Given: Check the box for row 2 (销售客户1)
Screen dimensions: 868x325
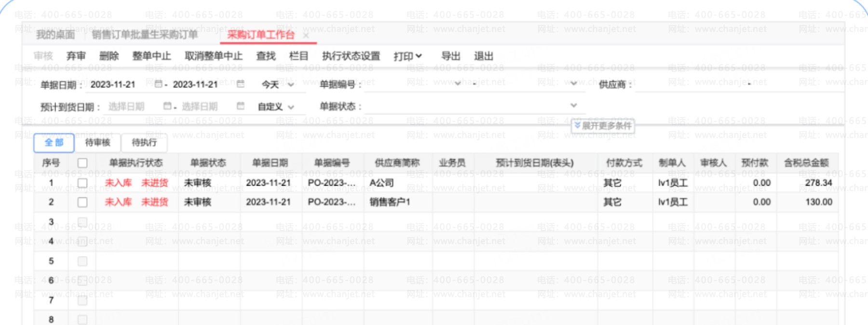Looking at the screenshot, I should point(82,202).
